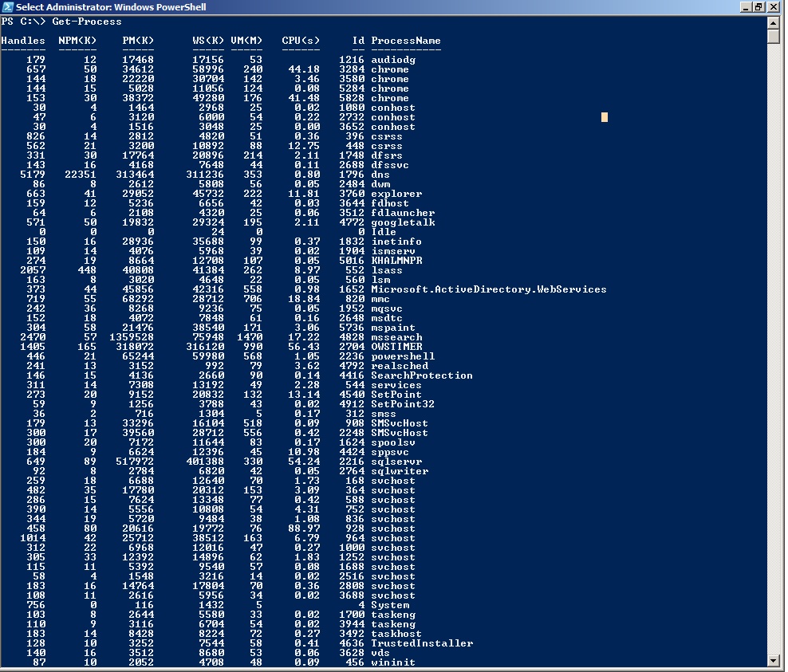The height and width of the screenshot is (672, 788).
Task: Click the PowerShell icon in title bar
Action: tap(7, 6)
